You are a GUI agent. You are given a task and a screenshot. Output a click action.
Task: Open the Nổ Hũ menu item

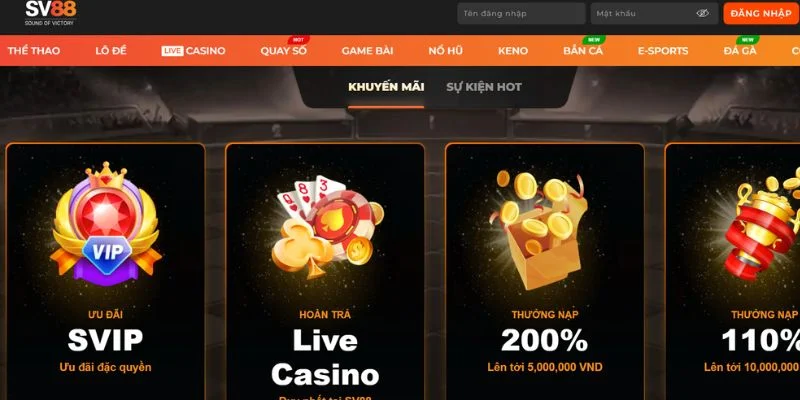pos(445,51)
